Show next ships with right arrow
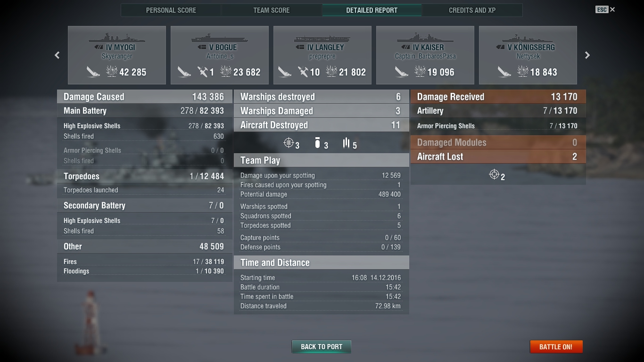The width and height of the screenshot is (644, 362). pyautogui.click(x=587, y=55)
